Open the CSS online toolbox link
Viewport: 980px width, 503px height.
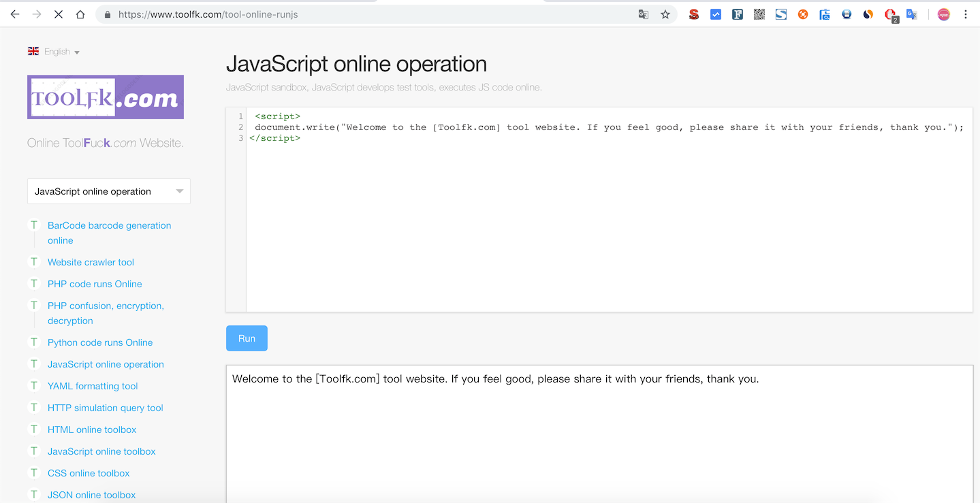coord(89,473)
